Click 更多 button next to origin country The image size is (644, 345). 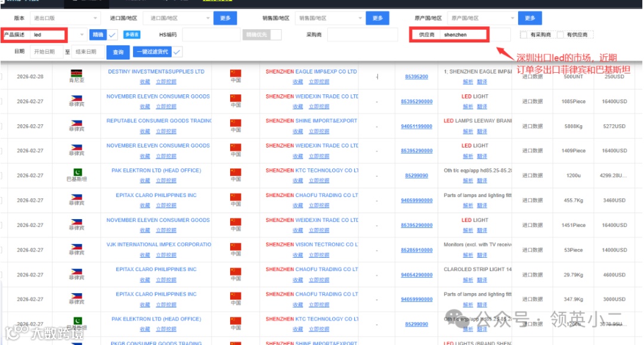click(530, 18)
